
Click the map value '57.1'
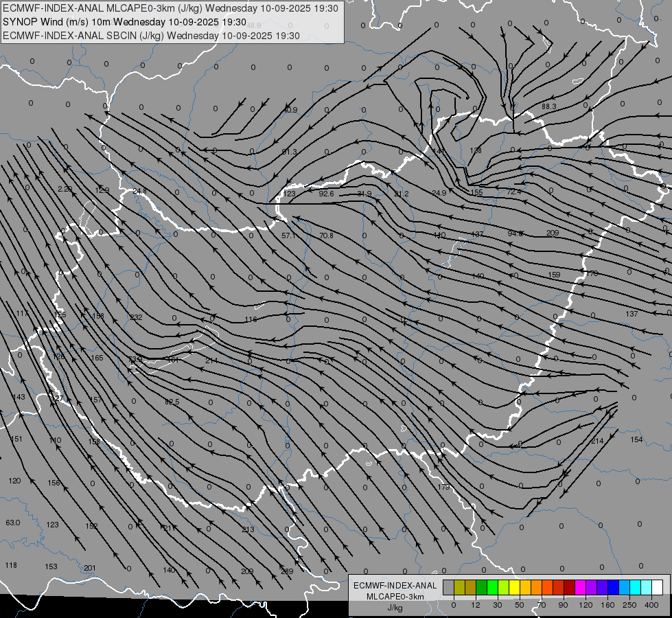289,236
